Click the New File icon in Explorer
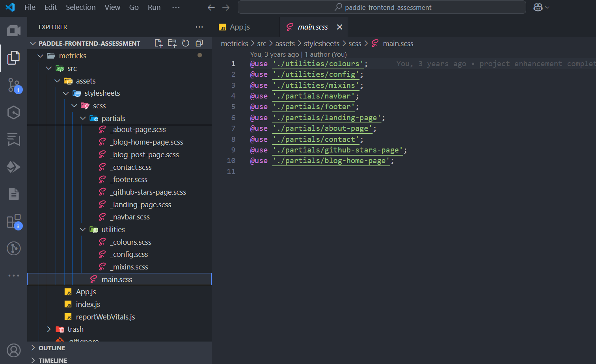 pos(158,43)
